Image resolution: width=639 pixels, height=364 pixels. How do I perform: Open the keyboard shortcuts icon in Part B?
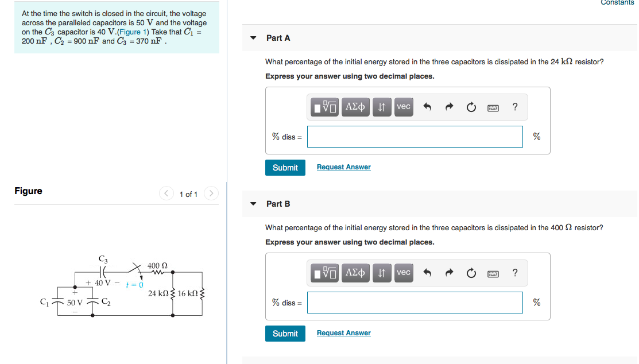(493, 273)
